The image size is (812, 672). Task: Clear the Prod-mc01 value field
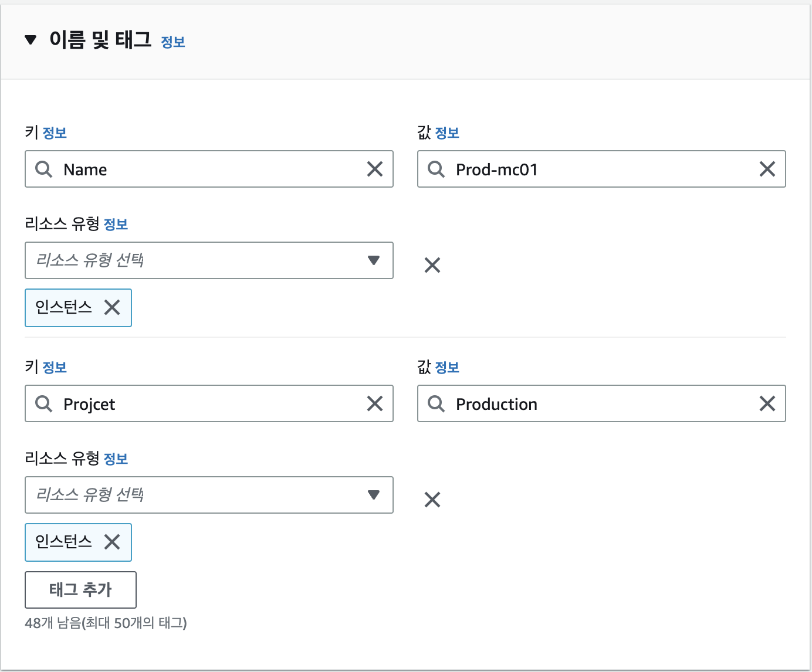coord(767,169)
